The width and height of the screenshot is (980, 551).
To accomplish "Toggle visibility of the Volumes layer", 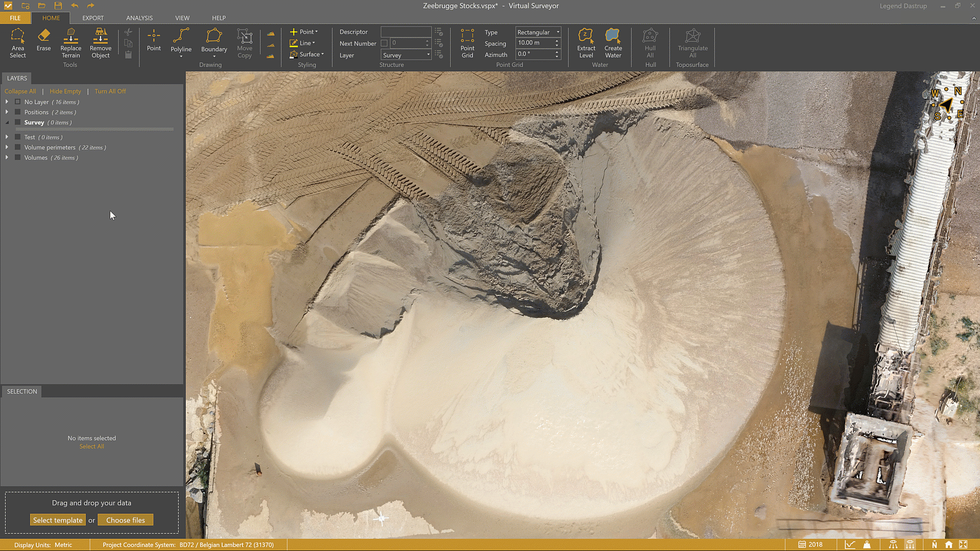I will pyautogui.click(x=17, y=158).
